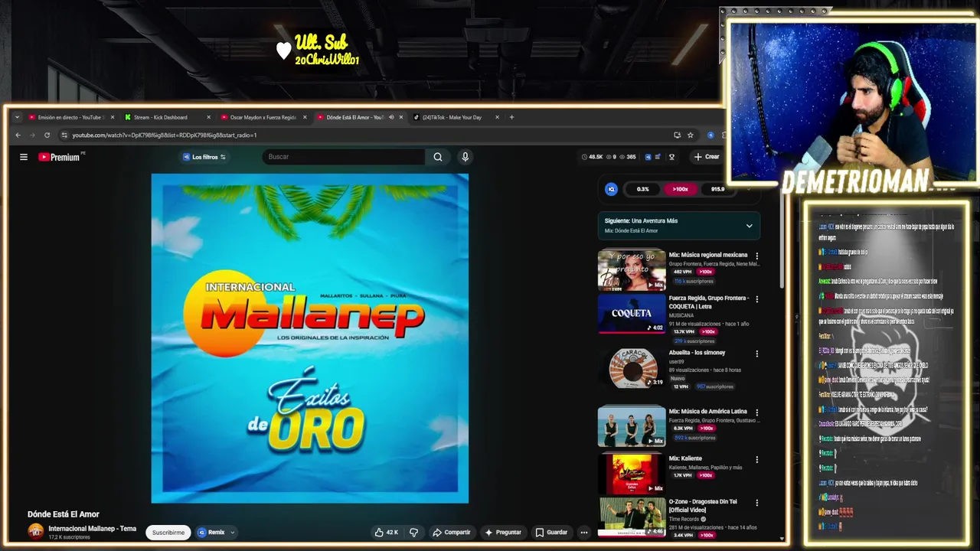Screen dimensions: 980x551
Task: Click the Buscar search input field
Action: pyautogui.click(x=343, y=157)
